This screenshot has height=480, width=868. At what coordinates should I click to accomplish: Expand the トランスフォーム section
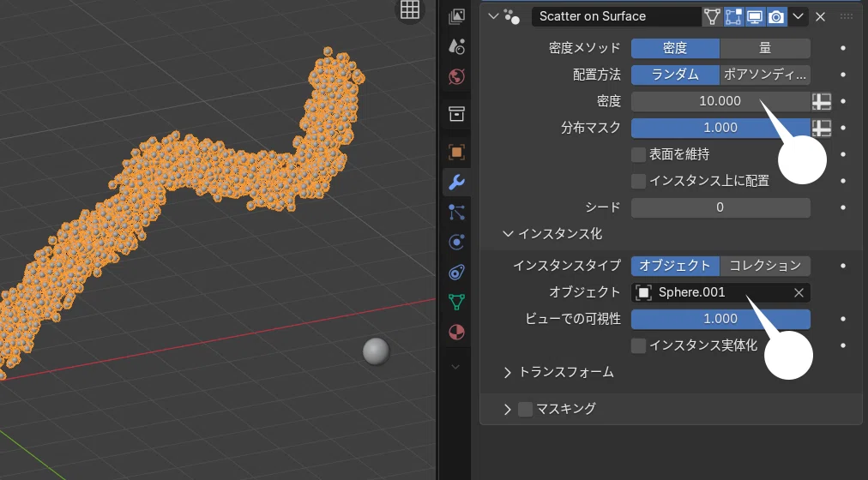(x=508, y=373)
